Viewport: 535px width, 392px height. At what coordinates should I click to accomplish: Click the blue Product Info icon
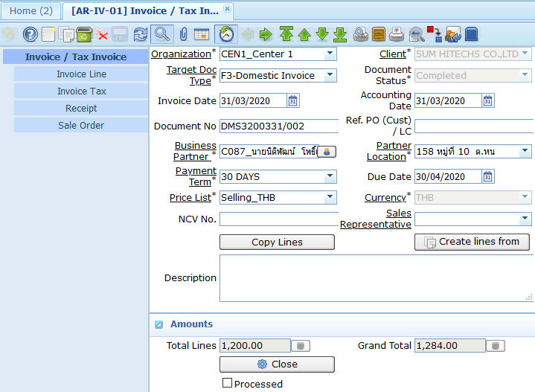point(471,34)
